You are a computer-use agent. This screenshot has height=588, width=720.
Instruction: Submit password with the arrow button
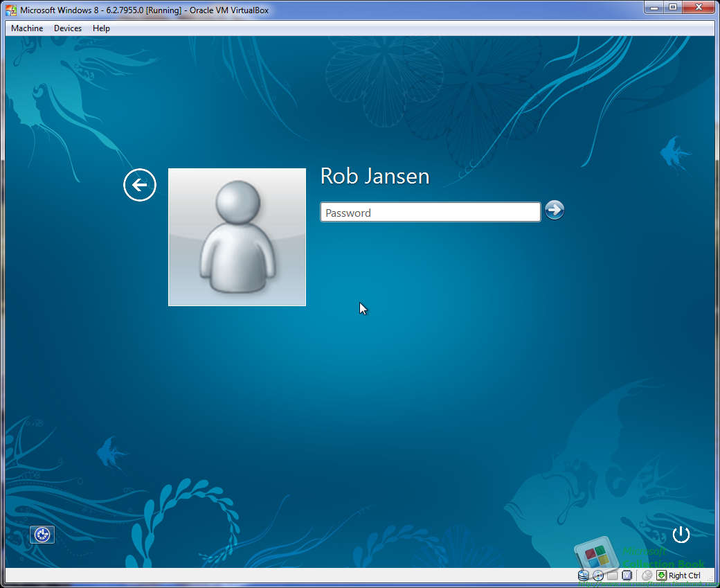click(x=555, y=211)
